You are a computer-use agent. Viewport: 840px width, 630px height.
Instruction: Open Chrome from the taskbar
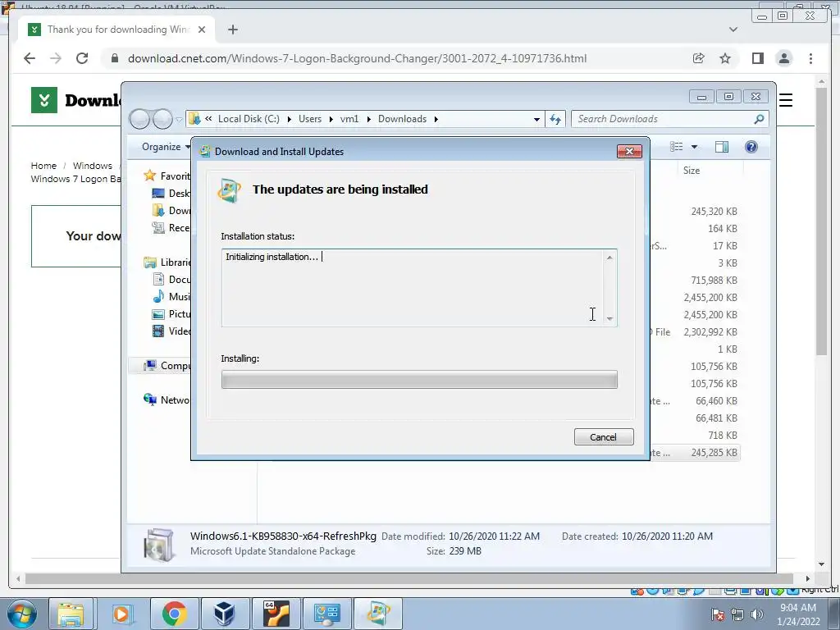click(174, 614)
